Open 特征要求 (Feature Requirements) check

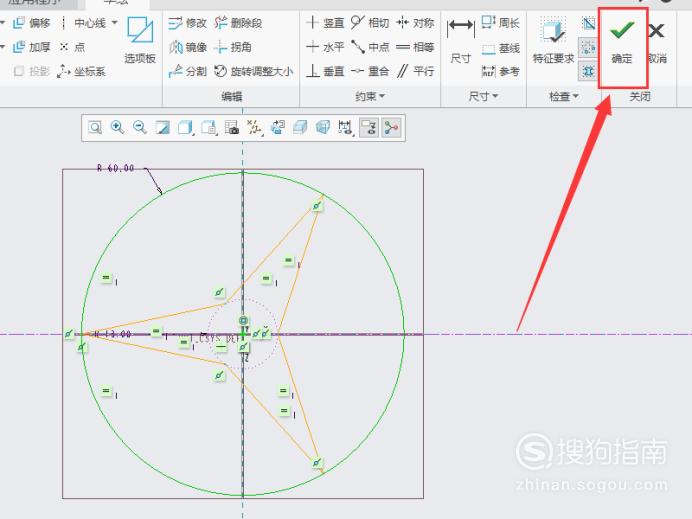[553, 41]
